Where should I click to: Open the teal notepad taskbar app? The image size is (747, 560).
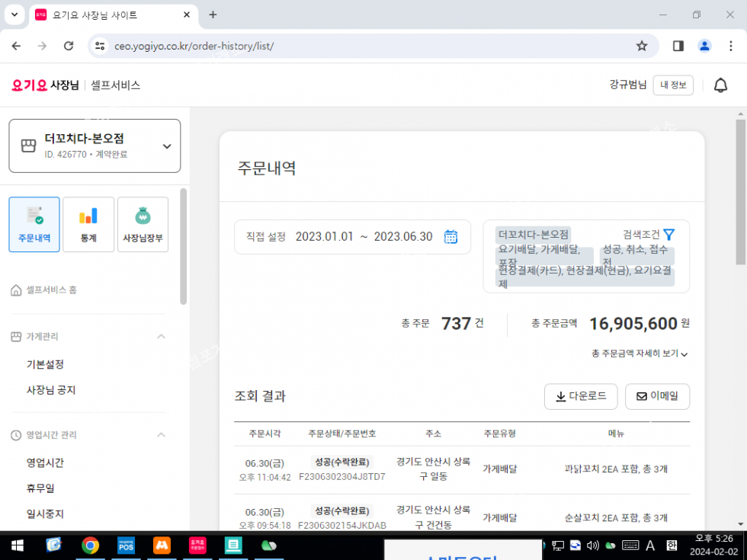[x=233, y=546]
